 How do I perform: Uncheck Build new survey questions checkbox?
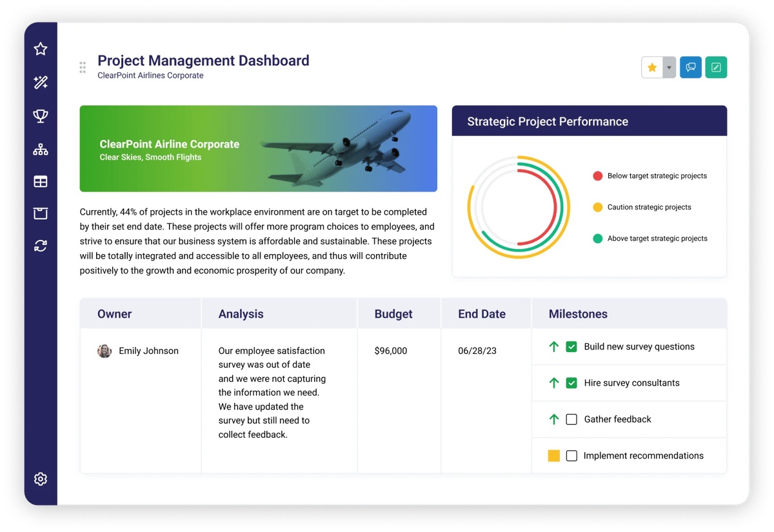pos(571,347)
